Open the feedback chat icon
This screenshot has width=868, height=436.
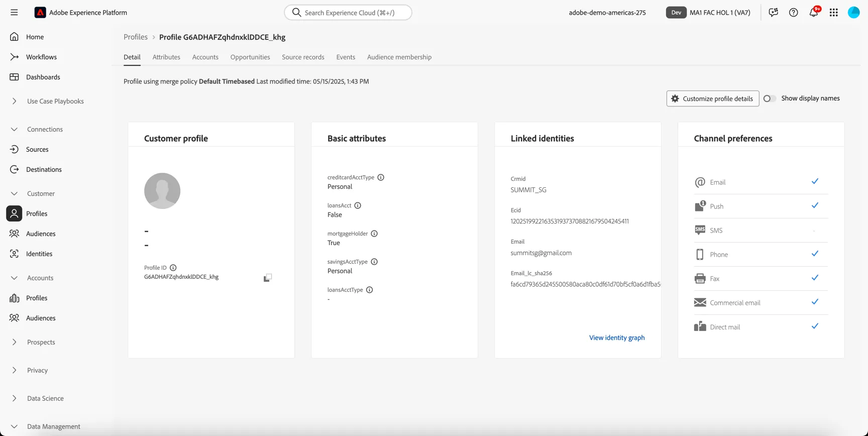(x=774, y=13)
